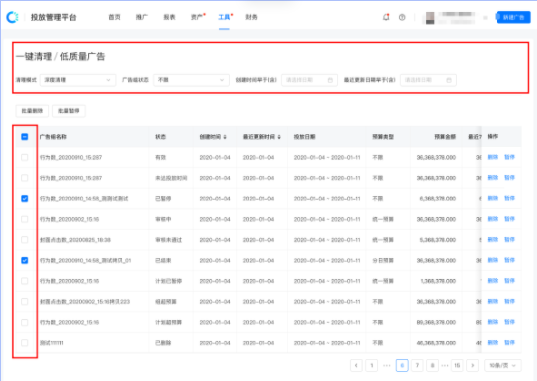
Task: Click 暂停 in the 审核未通过 row
Action: pos(509,239)
